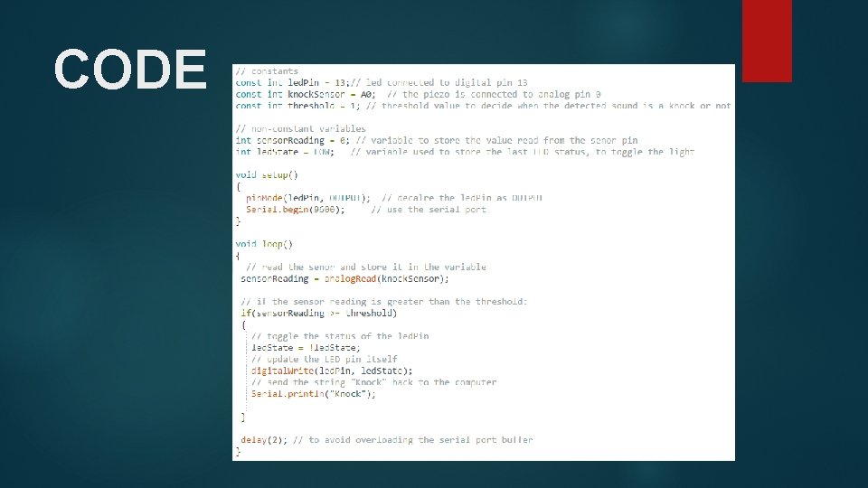Click the 'void loop()' line

[264, 244]
